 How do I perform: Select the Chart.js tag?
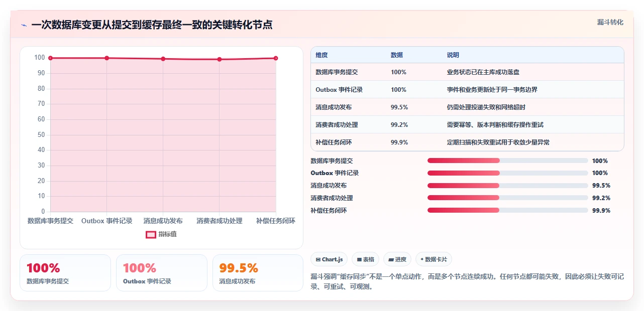pos(329,259)
